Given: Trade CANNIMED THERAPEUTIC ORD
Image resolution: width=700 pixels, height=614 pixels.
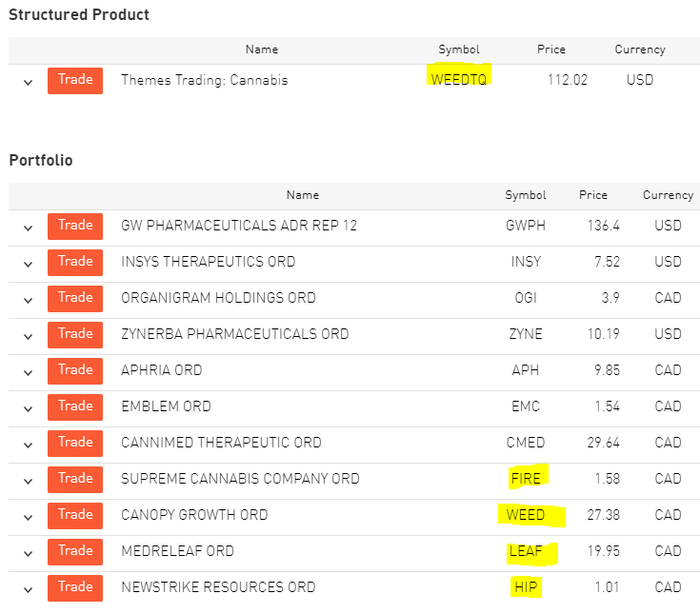Looking at the screenshot, I should [x=75, y=443].
